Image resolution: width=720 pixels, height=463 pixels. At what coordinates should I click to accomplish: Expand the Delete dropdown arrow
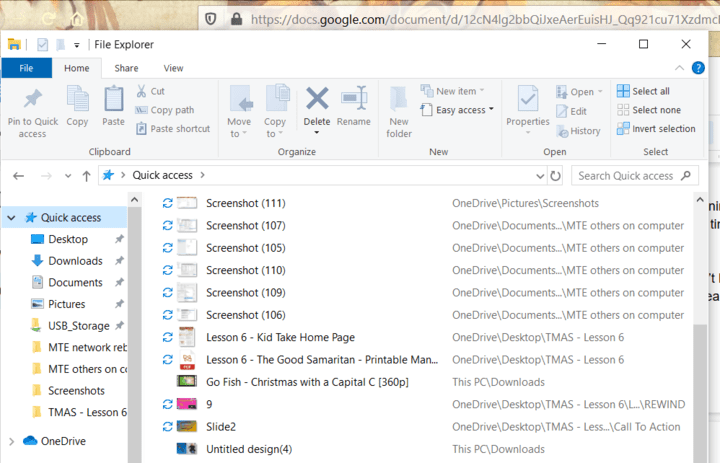(316, 133)
